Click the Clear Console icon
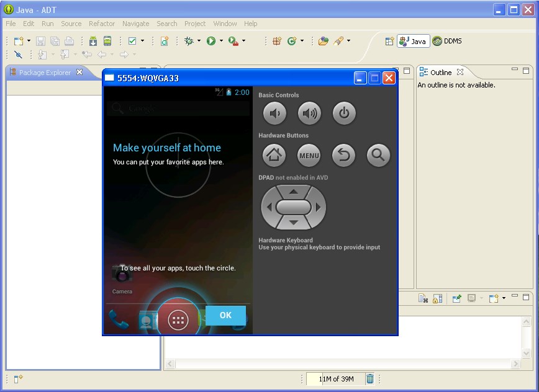 click(423, 298)
